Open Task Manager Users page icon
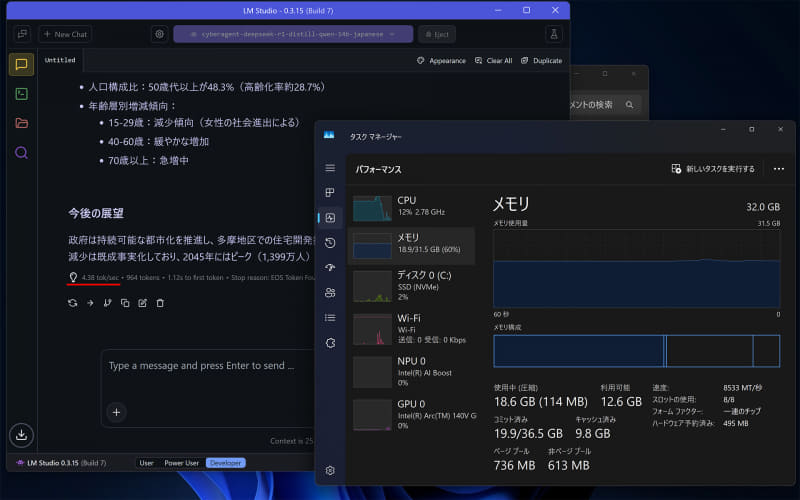The height and width of the screenshot is (500, 800). [x=330, y=293]
